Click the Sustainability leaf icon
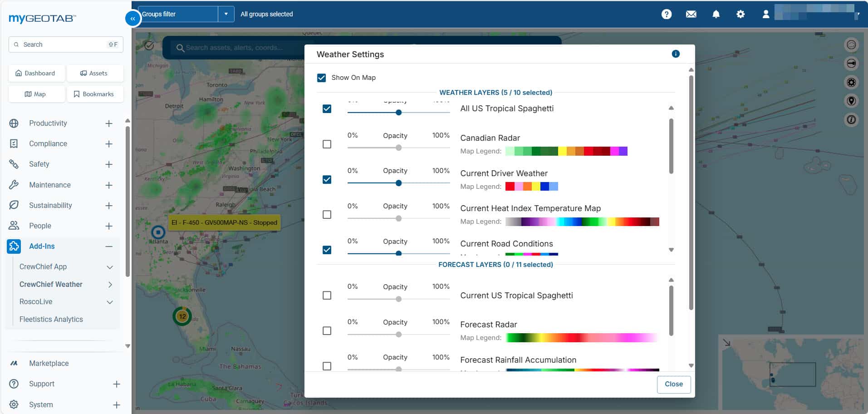The image size is (868, 414). tap(14, 205)
